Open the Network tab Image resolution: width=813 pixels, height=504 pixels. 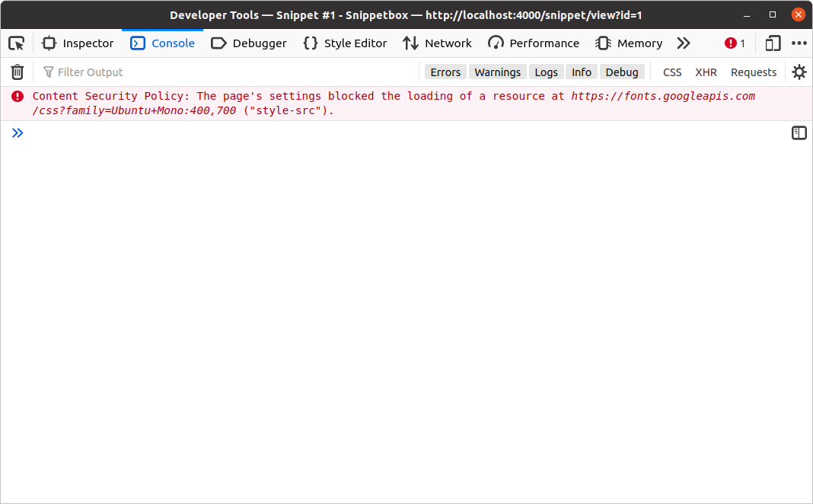coord(437,43)
